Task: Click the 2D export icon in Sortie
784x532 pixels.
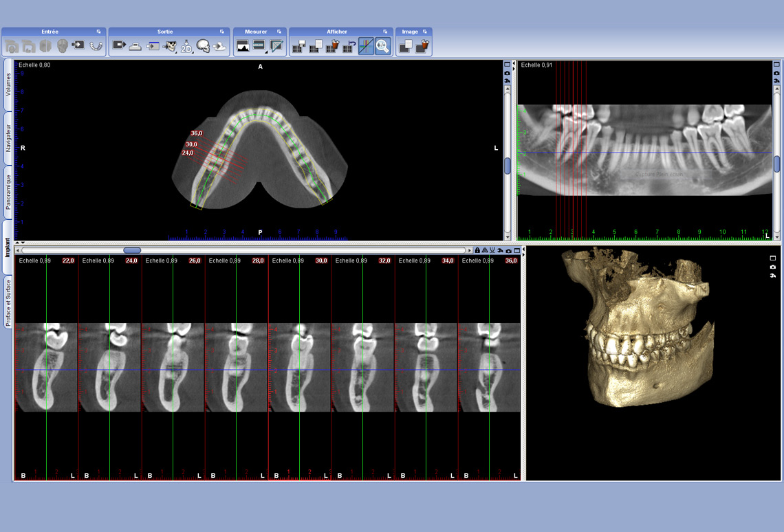Action: click(186, 46)
